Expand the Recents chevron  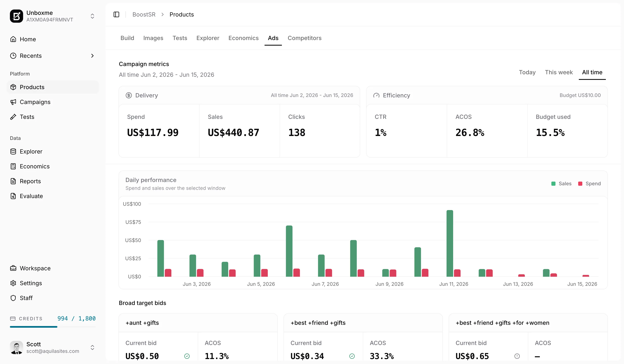point(92,56)
